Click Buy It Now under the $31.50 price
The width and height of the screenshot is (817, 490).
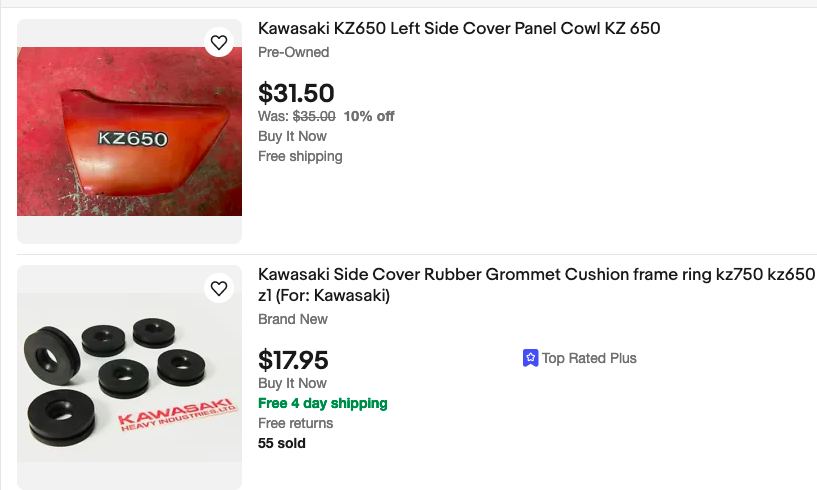coord(292,136)
